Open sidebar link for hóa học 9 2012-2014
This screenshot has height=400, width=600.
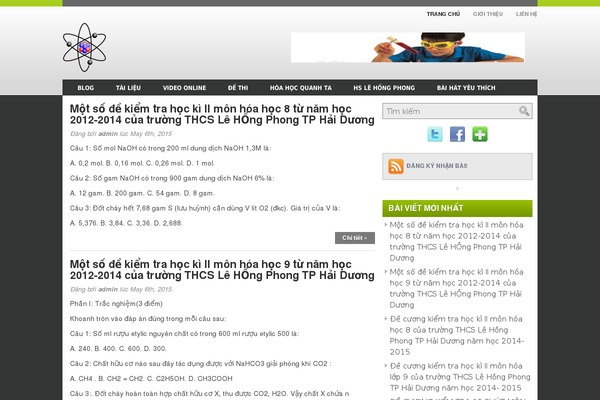point(456,288)
